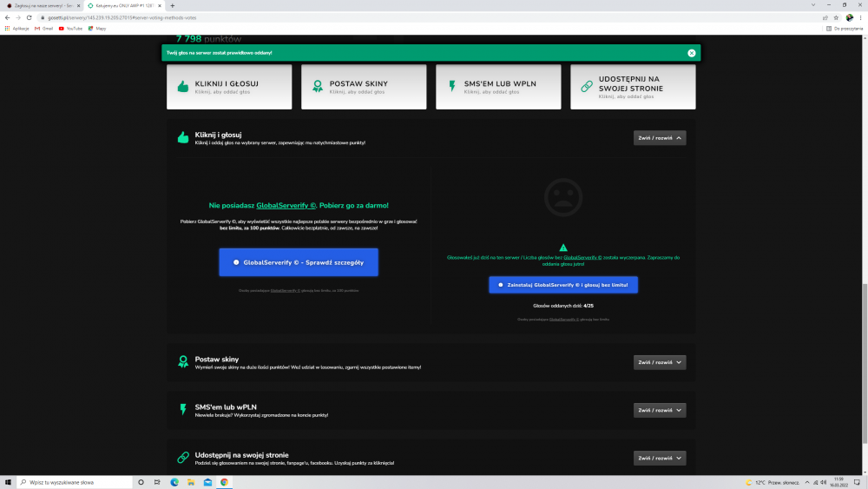The height and width of the screenshot is (489, 868).
Task: Open the Do przeczytania reading list
Action: tap(845, 29)
